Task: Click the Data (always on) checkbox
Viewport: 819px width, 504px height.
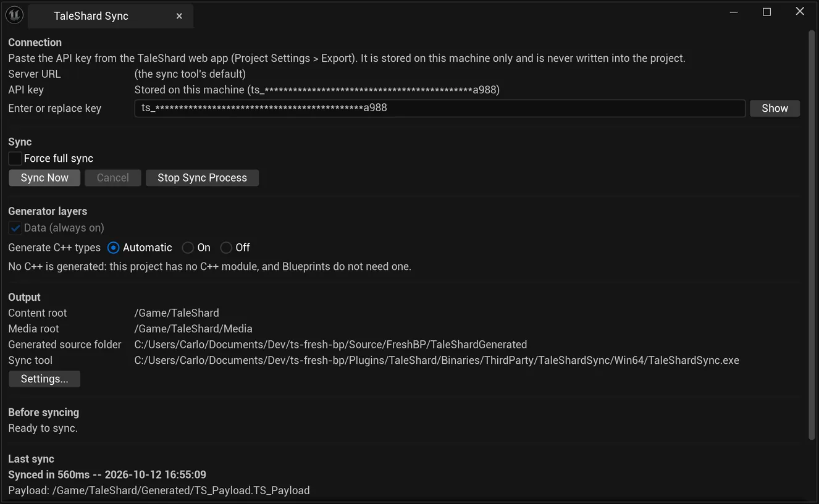Action: coord(15,228)
